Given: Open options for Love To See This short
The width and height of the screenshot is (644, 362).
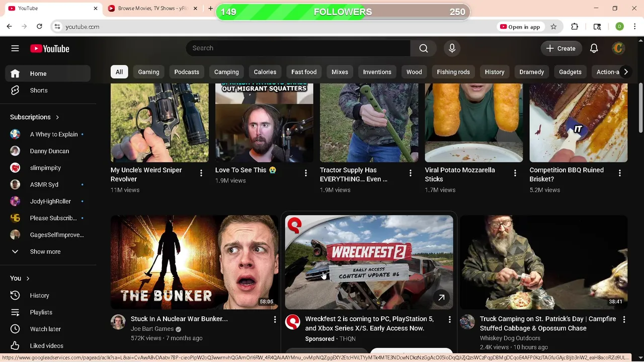Looking at the screenshot, I should point(305,173).
